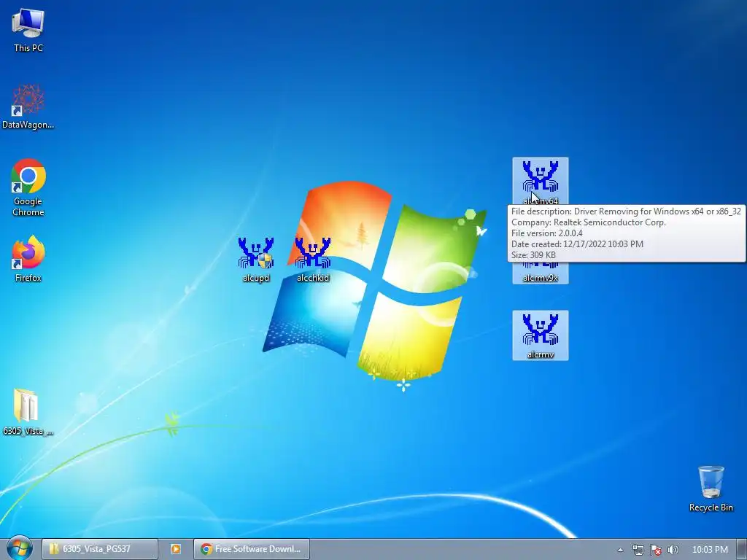Select the Firefox desktop shortcut
The width and height of the screenshot is (747, 560).
click(28, 259)
